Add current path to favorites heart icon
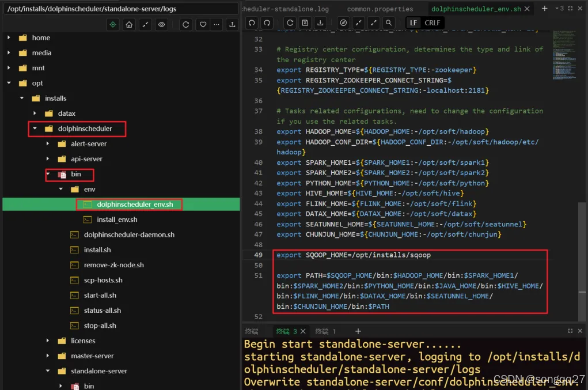Viewport: 588px width, 390px height. (x=203, y=24)
